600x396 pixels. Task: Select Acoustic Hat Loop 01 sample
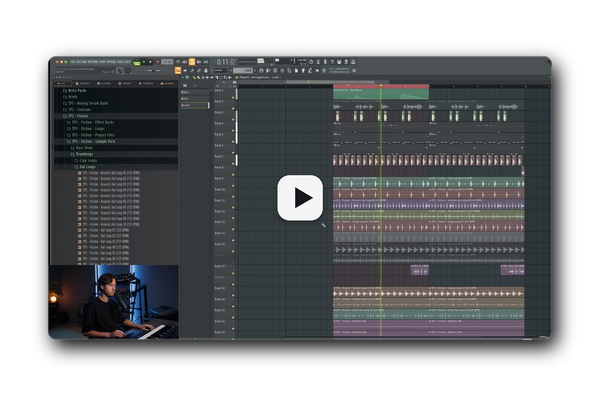(109, 173)
